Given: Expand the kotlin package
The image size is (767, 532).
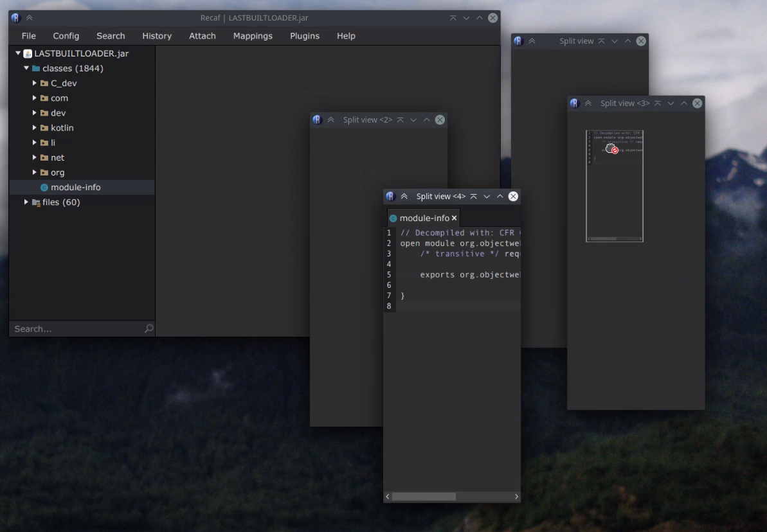Looking at the screenshot, I should pyautogui.click(x=34, y=128).
